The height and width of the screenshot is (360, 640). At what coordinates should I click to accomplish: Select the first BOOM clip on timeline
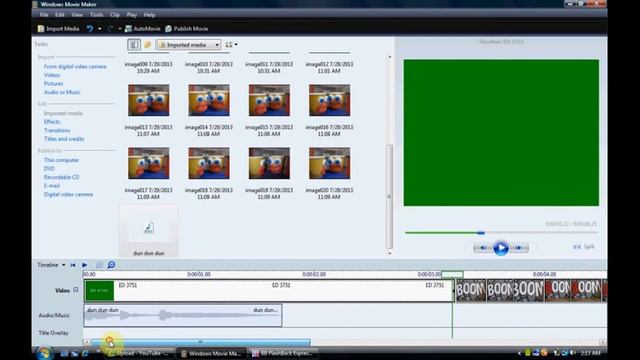(x=471, y=291)
